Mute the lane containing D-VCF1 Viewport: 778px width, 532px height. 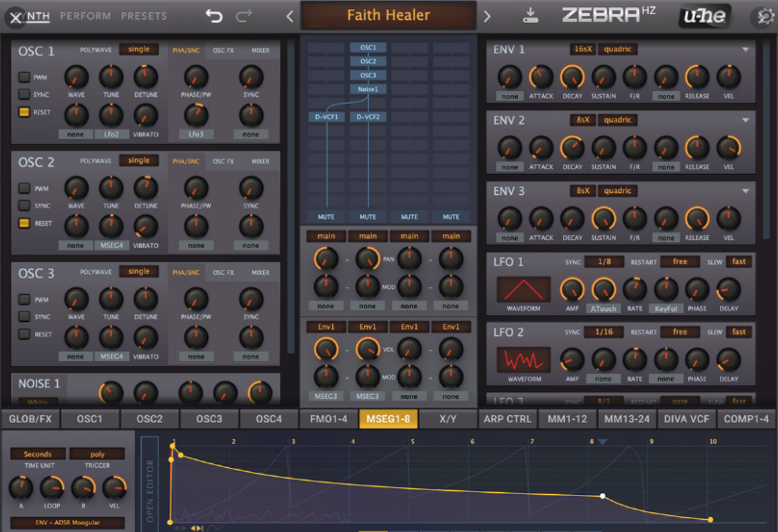[x=326, y=217]
